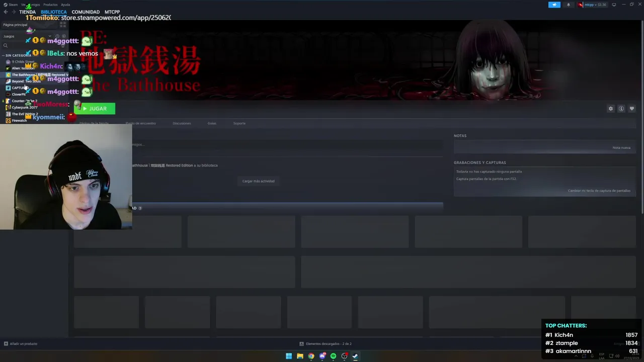Open OBS Studio from taskbar

click(x=344, y=356)
